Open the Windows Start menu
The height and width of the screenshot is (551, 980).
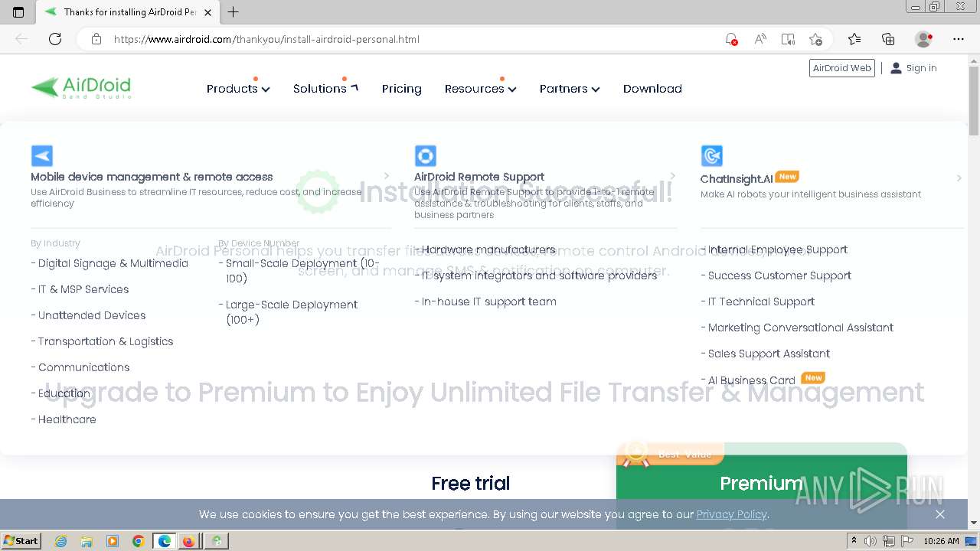coord(21,541)
